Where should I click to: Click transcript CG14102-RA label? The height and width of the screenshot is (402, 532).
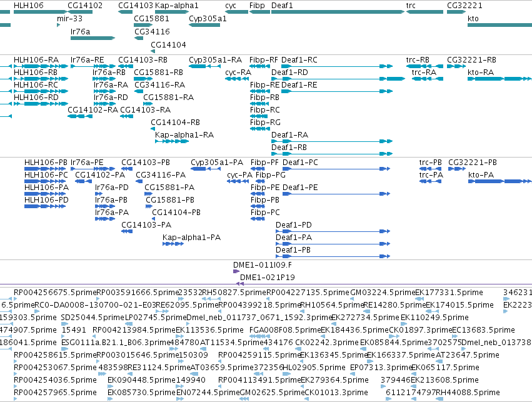[x=93, y=110]
